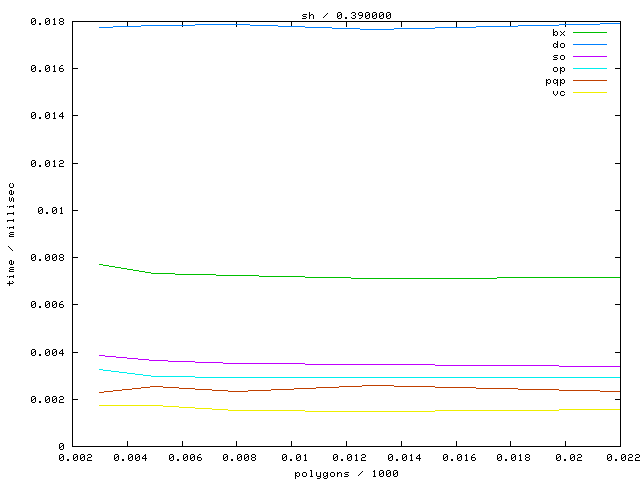Click the 0.022 x-axis tick label
The image size is (640, 480).
[620, 457]
